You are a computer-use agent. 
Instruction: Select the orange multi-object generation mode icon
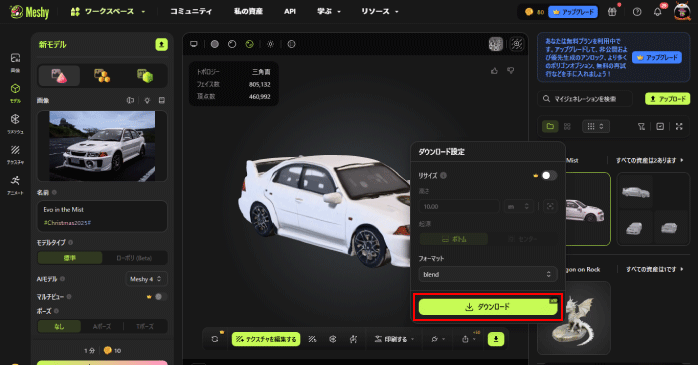[102, 76]
